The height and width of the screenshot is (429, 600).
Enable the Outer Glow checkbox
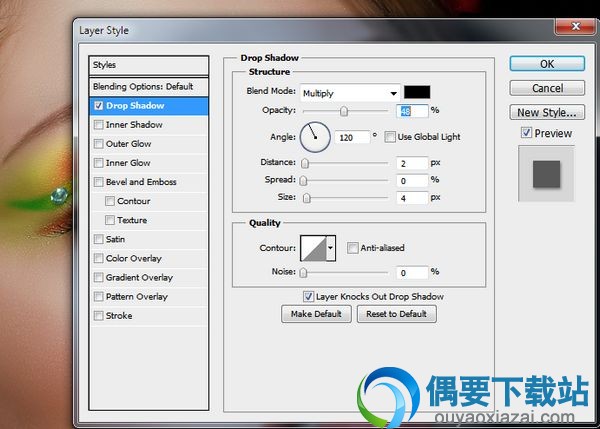(x=99, y=144)
